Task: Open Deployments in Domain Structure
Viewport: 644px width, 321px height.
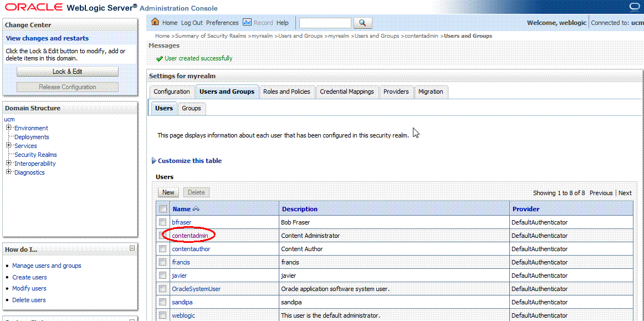Action: 32,137
